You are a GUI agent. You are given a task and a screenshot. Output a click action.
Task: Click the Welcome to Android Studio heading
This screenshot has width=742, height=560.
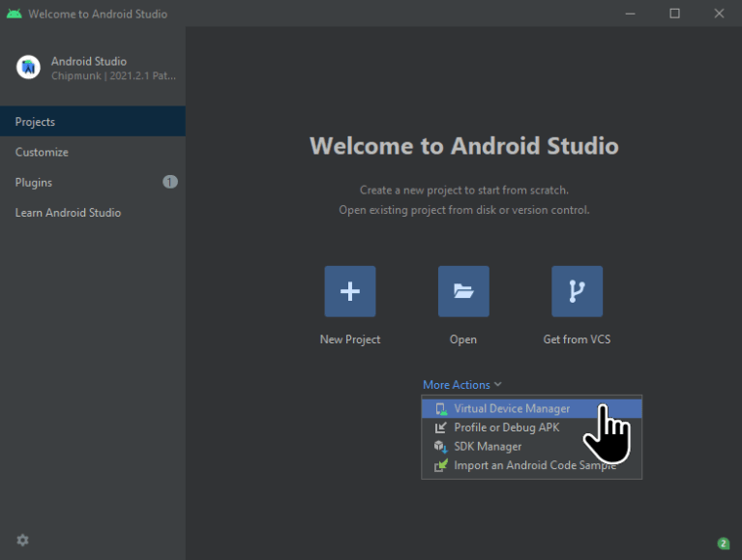click(464, 146)
